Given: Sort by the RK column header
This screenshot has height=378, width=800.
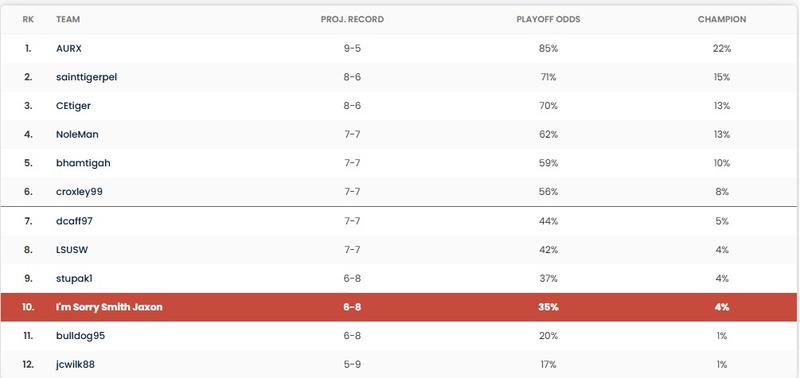Looking at the screenshot, I should coord(28,19).
